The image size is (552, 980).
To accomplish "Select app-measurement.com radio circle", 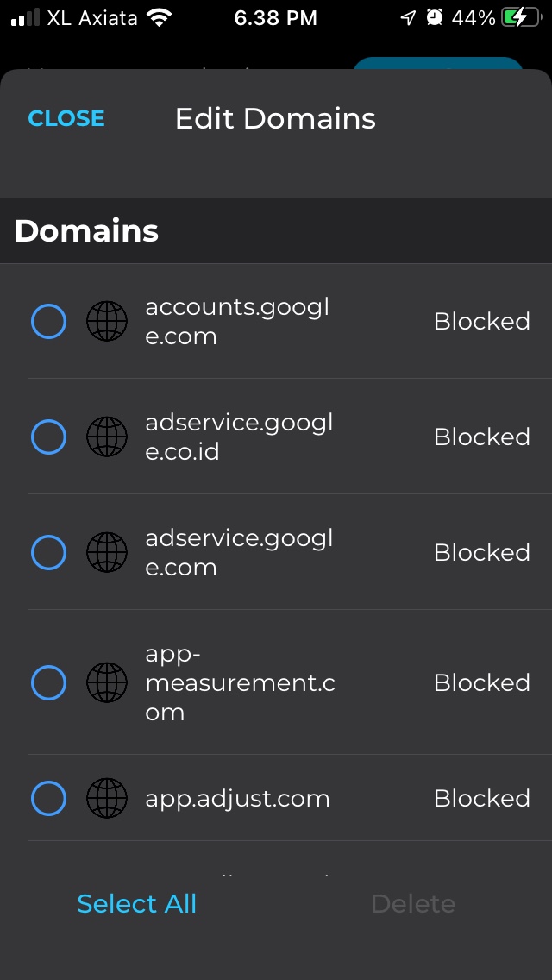I will coord(48,683).
